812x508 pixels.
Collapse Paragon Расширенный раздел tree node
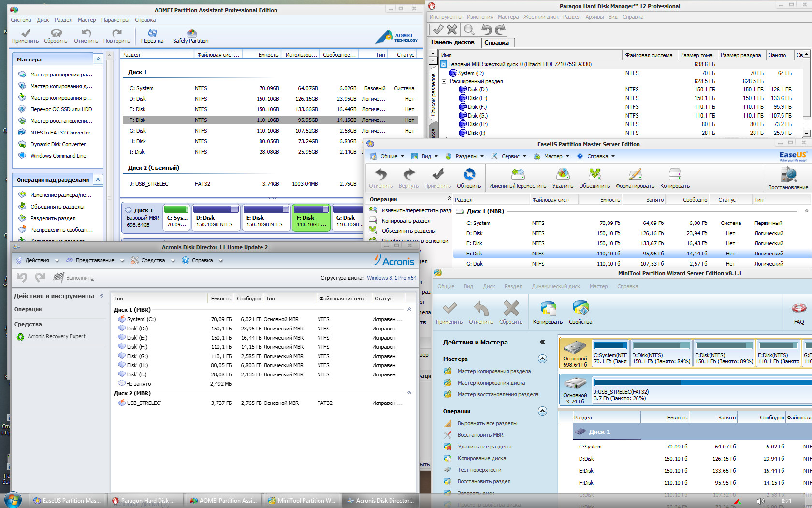(x=444, y=82)
